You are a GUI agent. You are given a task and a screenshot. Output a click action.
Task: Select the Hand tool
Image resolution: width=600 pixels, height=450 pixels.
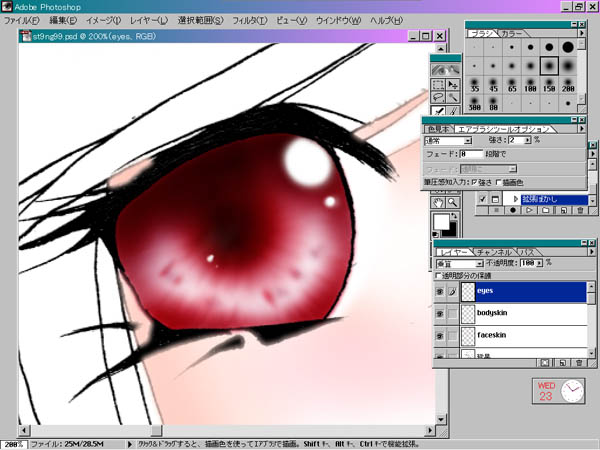438,202
